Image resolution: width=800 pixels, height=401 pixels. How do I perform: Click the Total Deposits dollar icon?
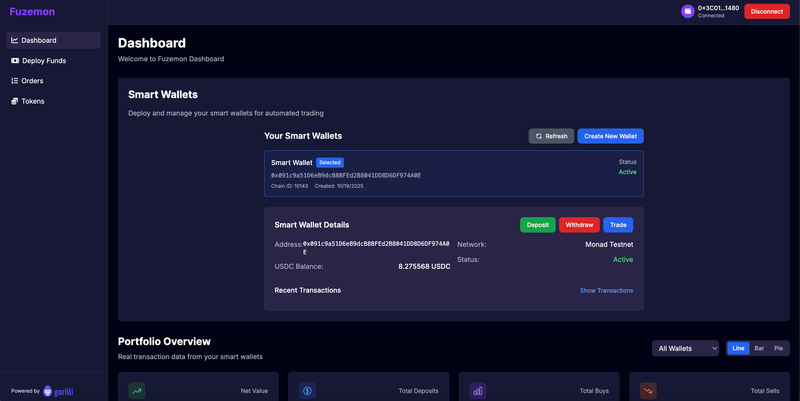coord(307,390)
